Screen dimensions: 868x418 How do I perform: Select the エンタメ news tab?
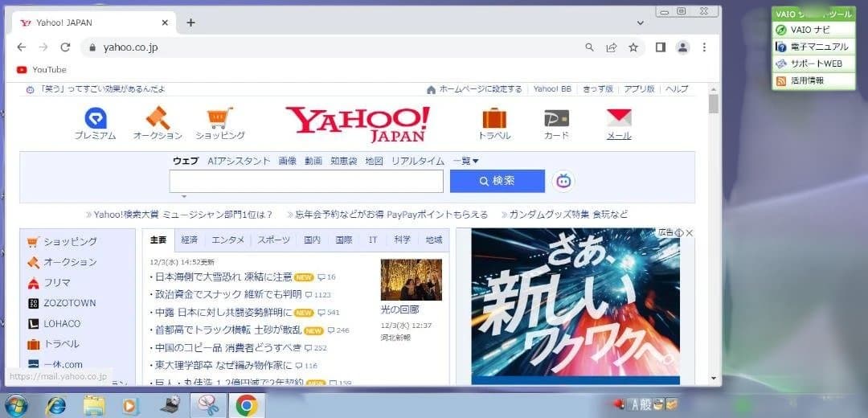[x=228, y=240]
